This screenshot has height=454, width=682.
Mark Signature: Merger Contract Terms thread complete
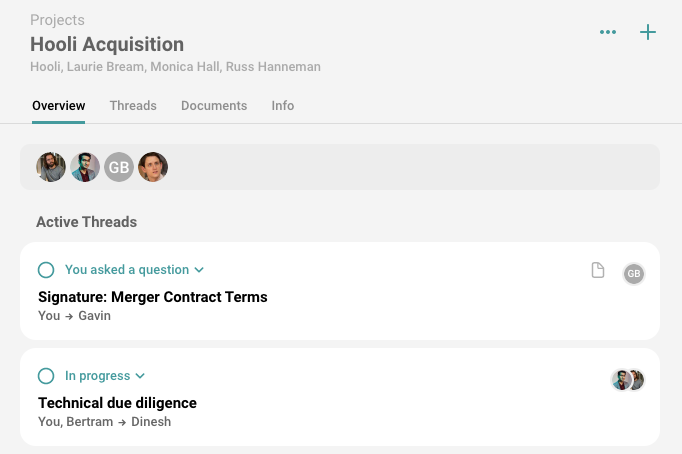[46, 270]
